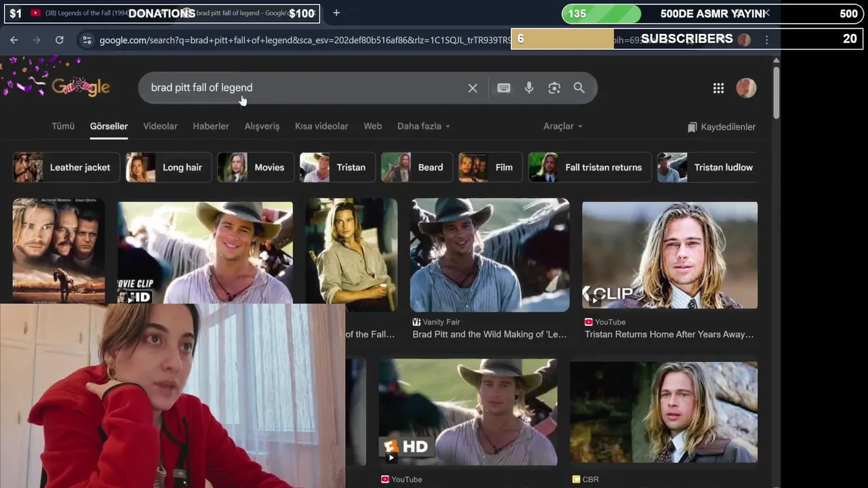This screenshot has width=868, height=488.
Task: Open Kaydedilenler saved items
Action: (722, 127)
